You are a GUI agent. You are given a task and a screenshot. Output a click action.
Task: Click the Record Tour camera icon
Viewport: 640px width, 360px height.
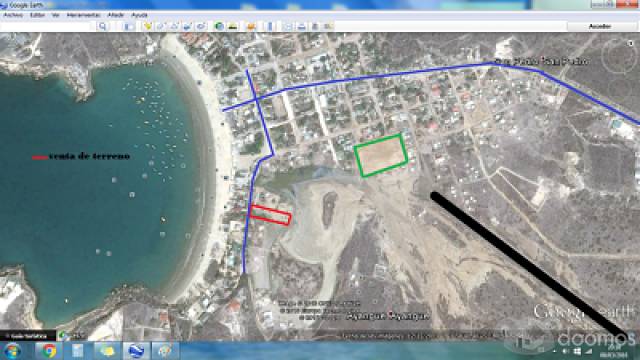201,27
